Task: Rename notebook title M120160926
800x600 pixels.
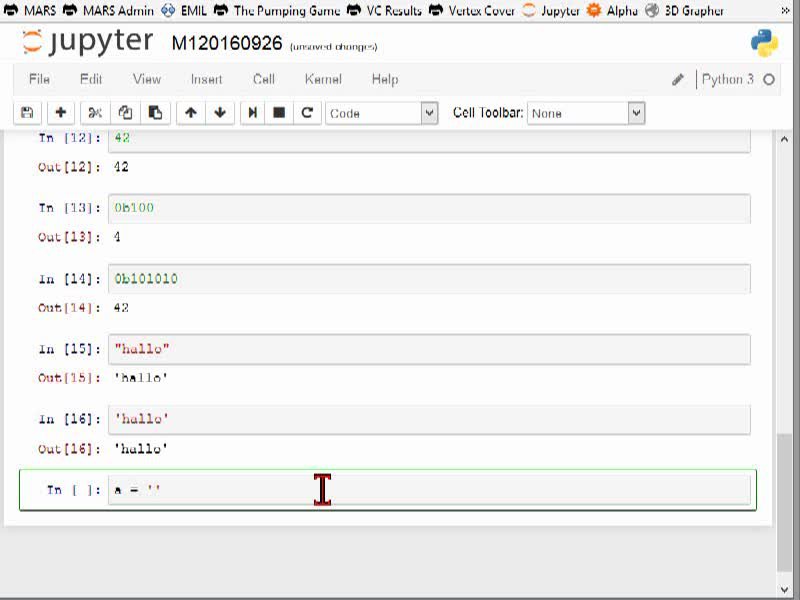Action: 227,43
